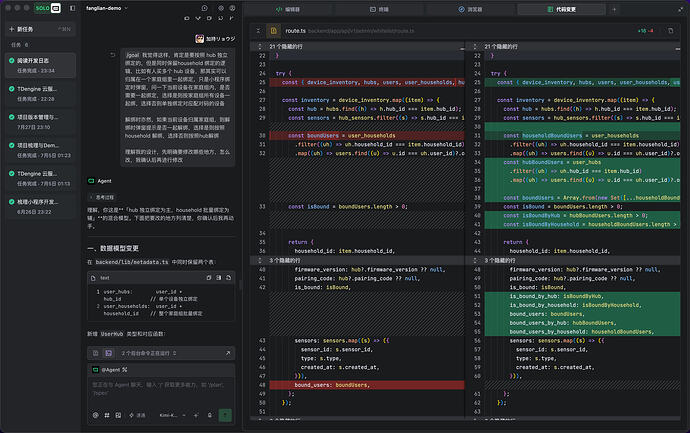Open the 梳理小程序开发 task
690x433 pixels.
(x=40, y=206)
